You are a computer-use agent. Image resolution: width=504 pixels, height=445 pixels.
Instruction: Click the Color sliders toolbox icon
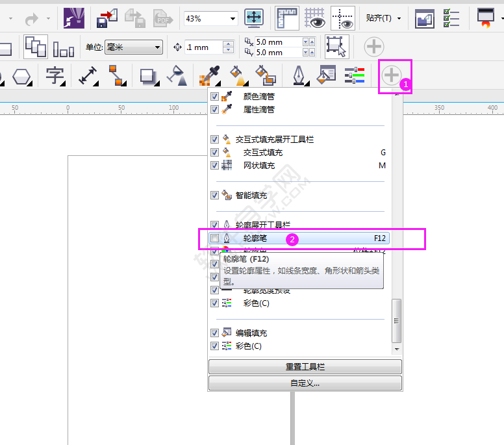click(355, 75)
